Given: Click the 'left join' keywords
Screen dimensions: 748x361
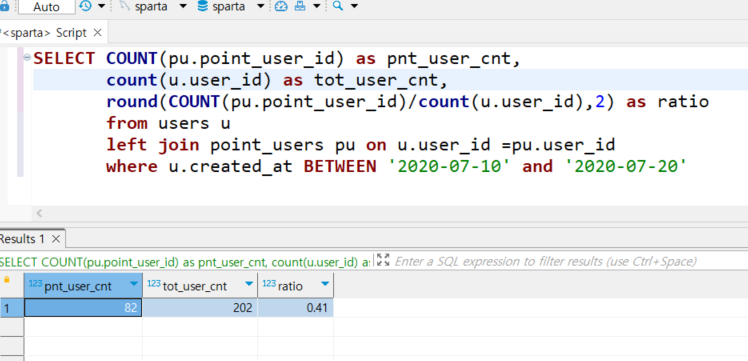Looking at the screenshot, I should [x=153, y=144].
